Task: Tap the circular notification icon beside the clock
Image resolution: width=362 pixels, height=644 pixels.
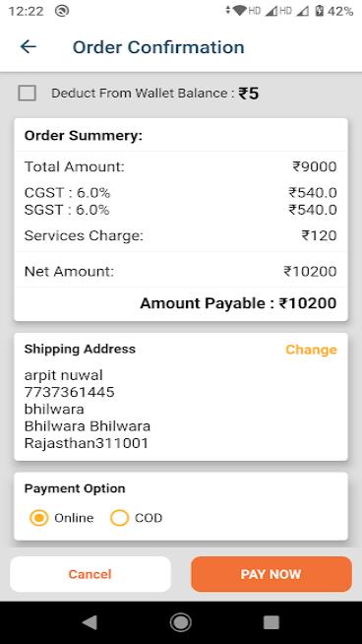Action: point(62,11)
